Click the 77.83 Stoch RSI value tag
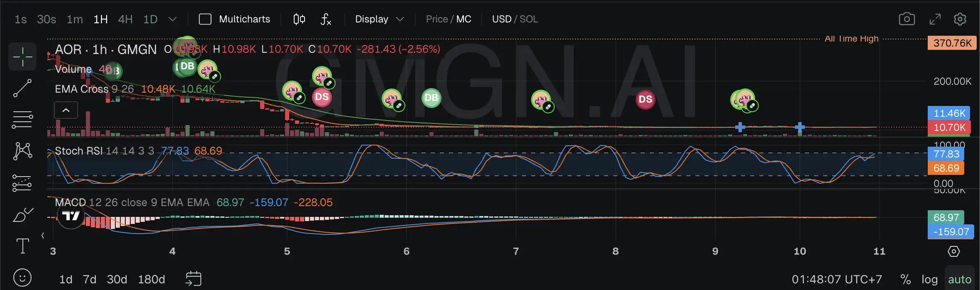This screenshot has height=290, width=980. tap(946, 154)
